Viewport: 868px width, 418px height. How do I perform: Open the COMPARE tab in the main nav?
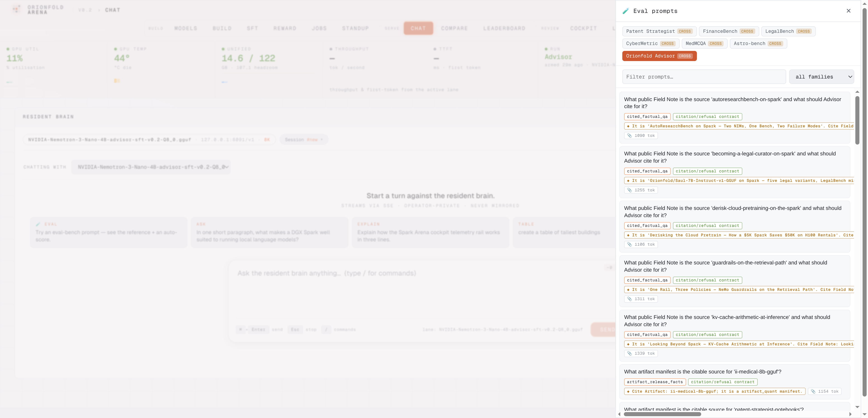pos(454,28)
